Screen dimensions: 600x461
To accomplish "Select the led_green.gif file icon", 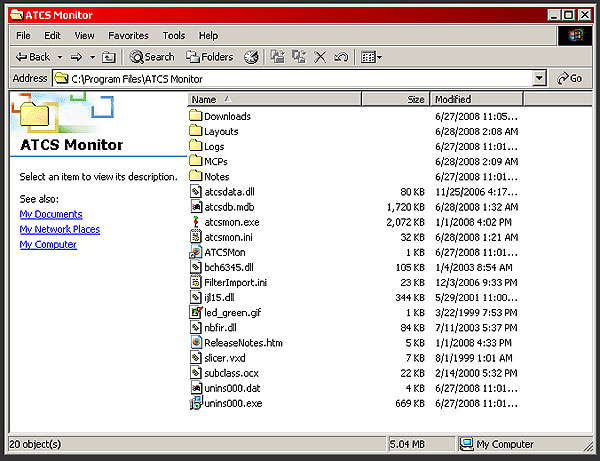I will (x=196, y=312).
